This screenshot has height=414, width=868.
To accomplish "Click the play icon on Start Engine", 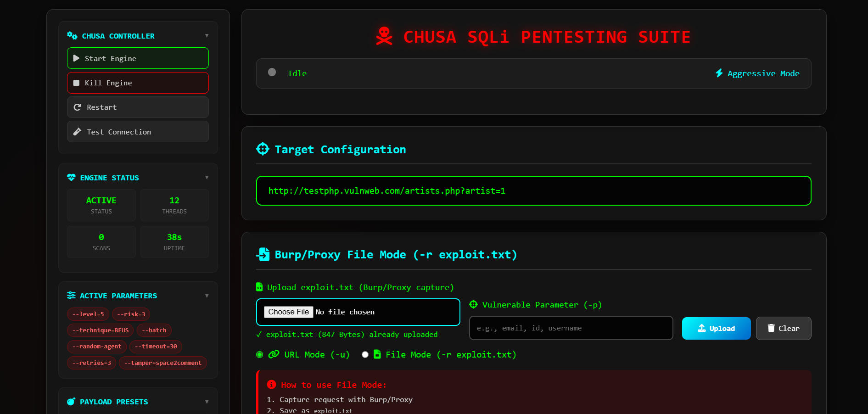I will [x=76, y=58].
